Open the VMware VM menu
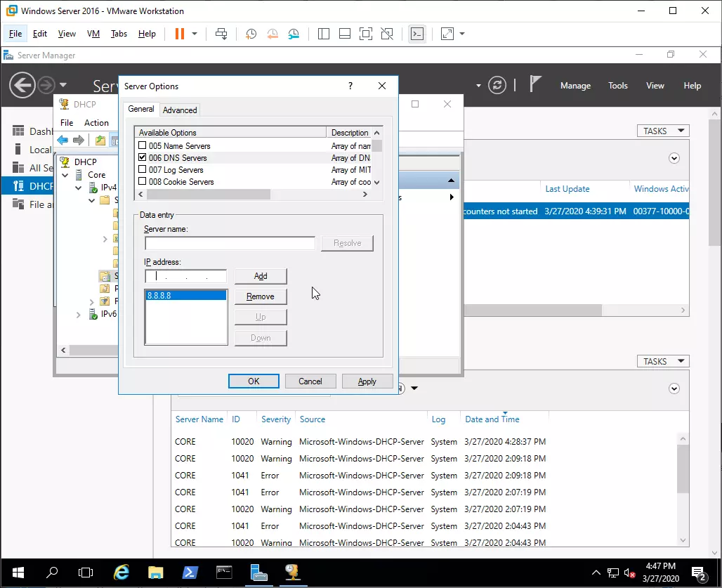This screenshot has width=722, height=588. tap(93, 34)
